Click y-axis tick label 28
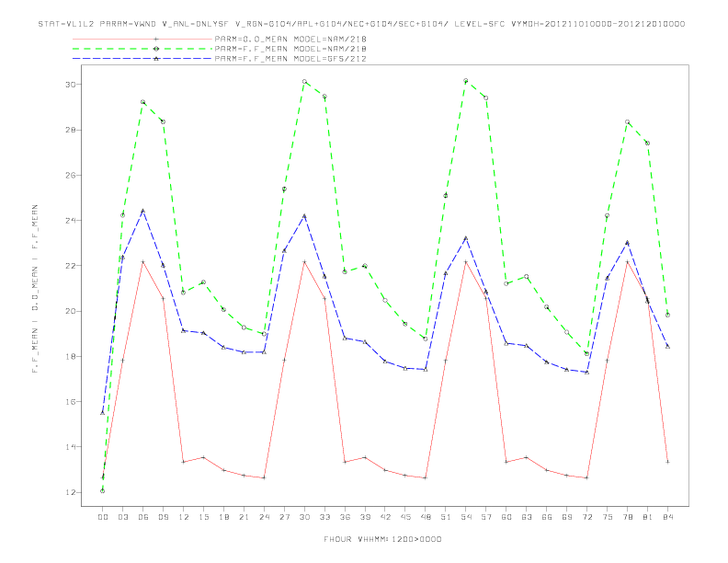Screen dimensions: 728x563 [x=70, y=130]
